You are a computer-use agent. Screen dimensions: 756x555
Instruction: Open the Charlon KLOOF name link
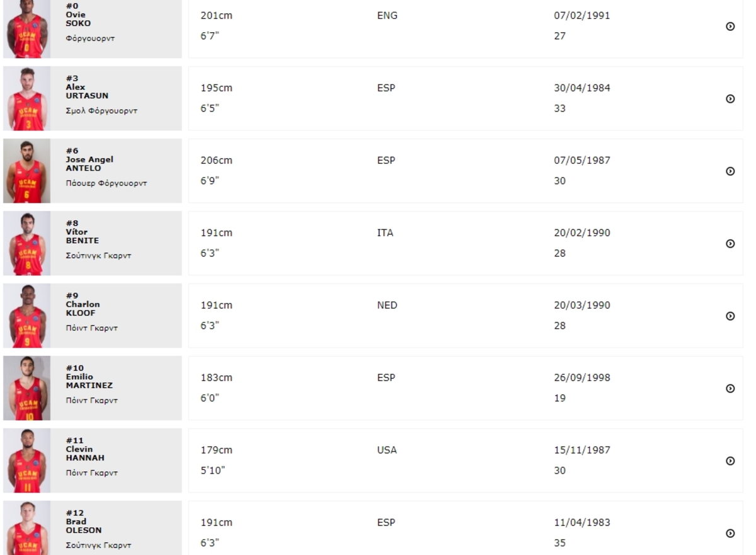[x=83, y=309]
